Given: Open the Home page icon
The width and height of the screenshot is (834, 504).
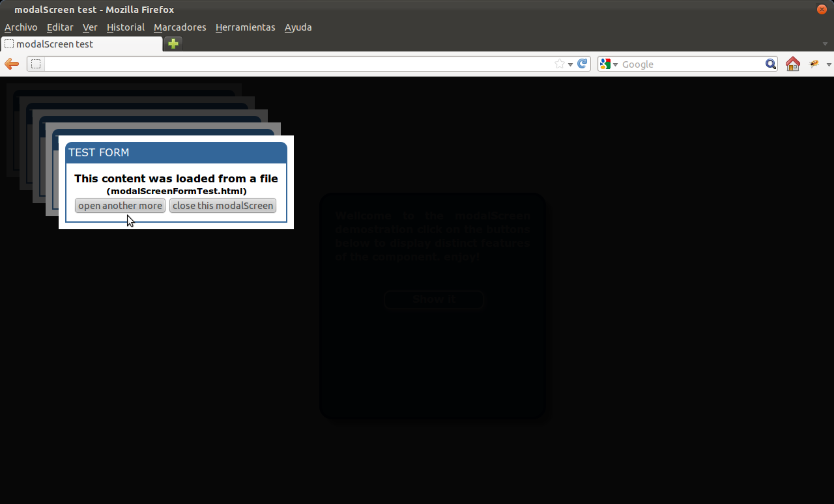Looking at the screenshot, I should click(x=792, y=64).
